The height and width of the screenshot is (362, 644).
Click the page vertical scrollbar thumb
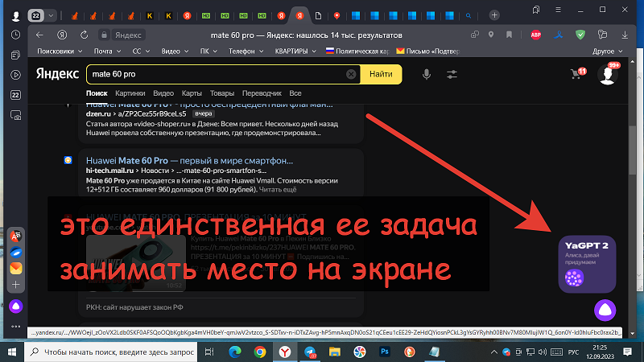tap(632, 151)
